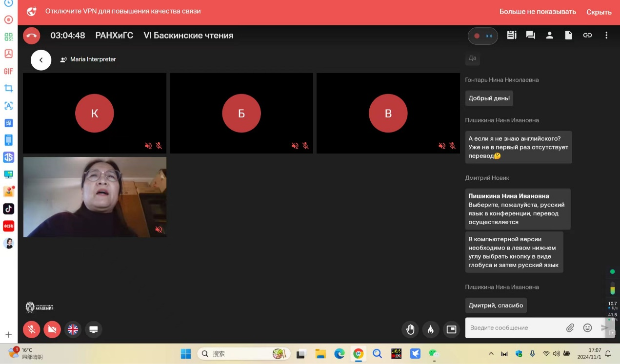The width and height of the screenshot is (620, 364).
Task: Turn on your camera
Action: [52, 329]
